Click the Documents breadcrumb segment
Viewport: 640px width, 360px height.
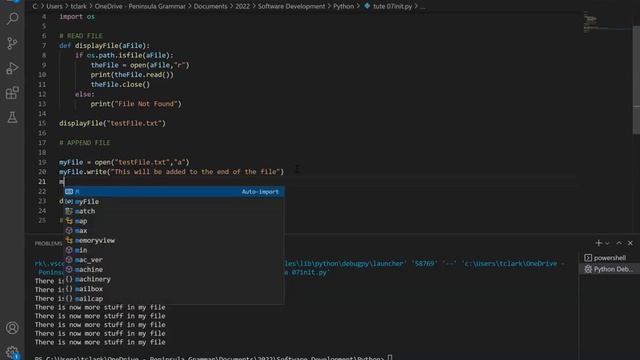[210, 6]
